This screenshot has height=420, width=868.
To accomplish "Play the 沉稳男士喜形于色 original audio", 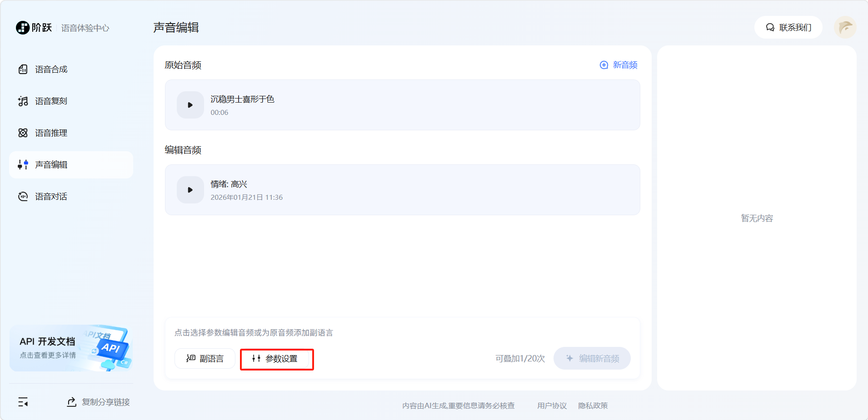I will click(190, 105).
